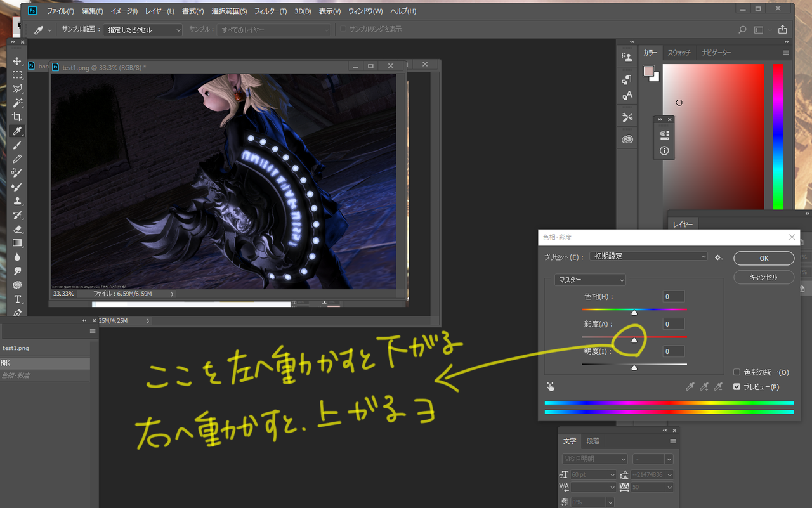The image size is (812, 508).
Task: Click the Share icon in options bar
Action: pyautogui.click(x=783, y=30)
